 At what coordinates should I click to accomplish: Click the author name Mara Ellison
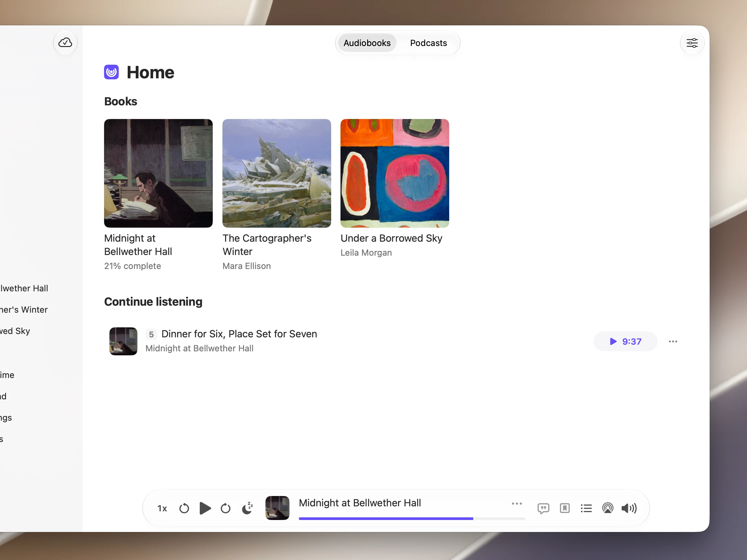tap(246, 266)
